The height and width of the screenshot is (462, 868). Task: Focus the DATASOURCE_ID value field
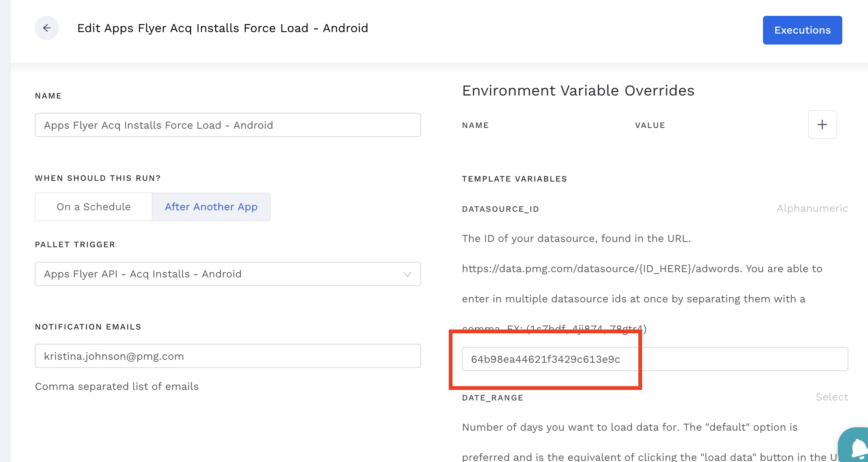(655, 359)
